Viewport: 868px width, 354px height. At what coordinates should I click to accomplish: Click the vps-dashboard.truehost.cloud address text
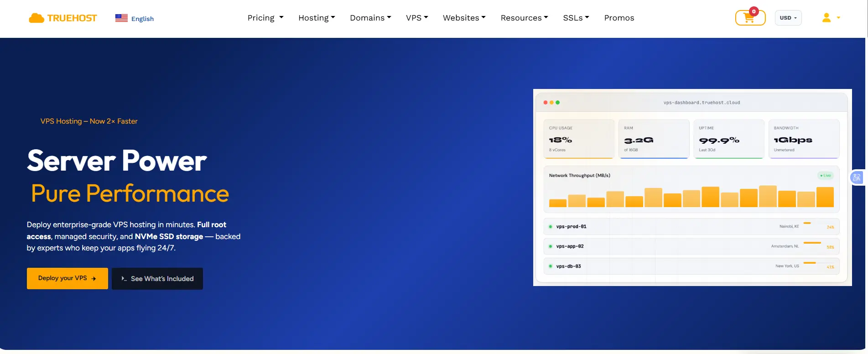pyautogui.click(x=702, y=103)
